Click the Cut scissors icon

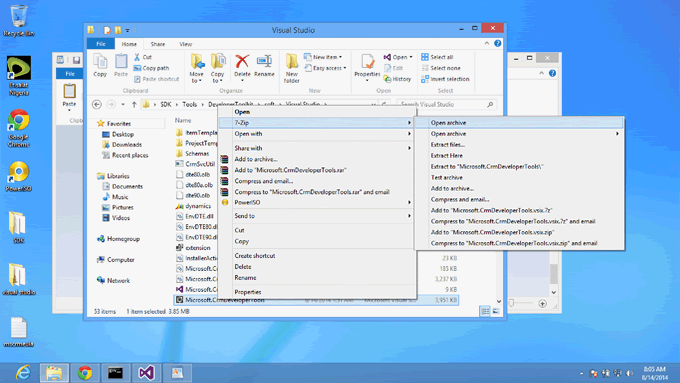(137, 57)
